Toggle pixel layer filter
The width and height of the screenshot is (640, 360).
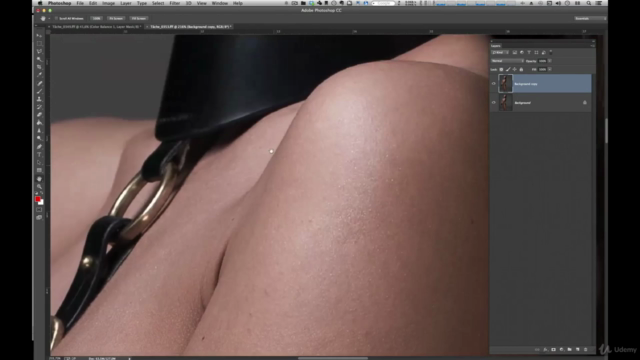515,53
